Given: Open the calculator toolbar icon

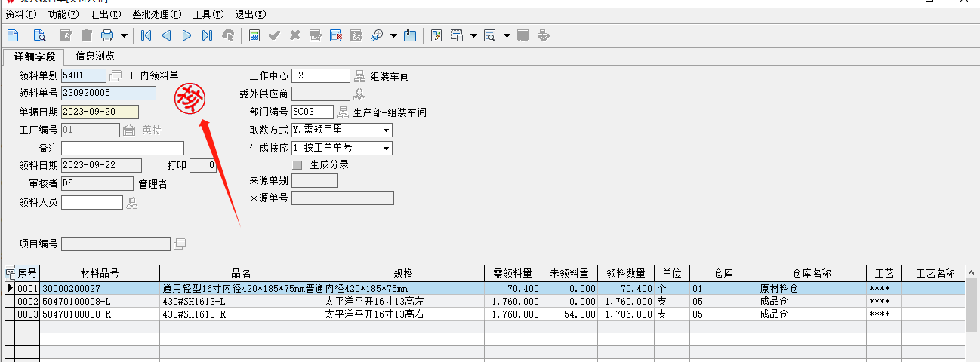Looking at the screenshot, I should [x=254, y=35].
